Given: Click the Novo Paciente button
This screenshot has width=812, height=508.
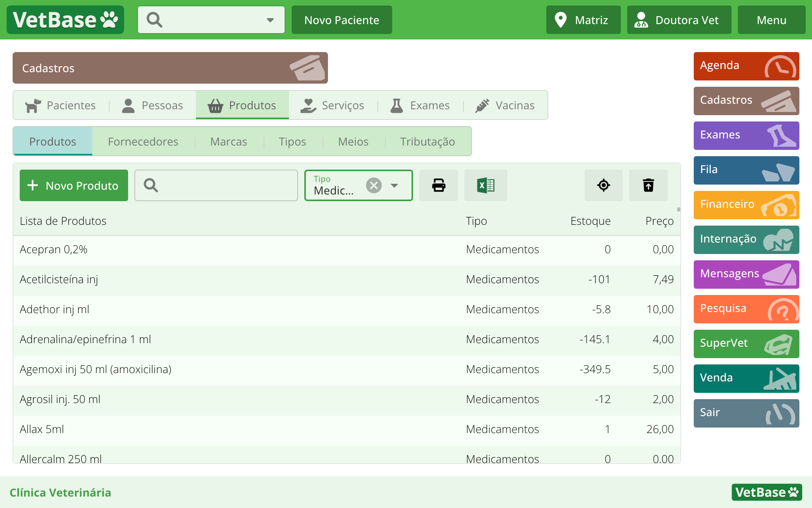Looking at the screenshot, I should pos(341,20).
